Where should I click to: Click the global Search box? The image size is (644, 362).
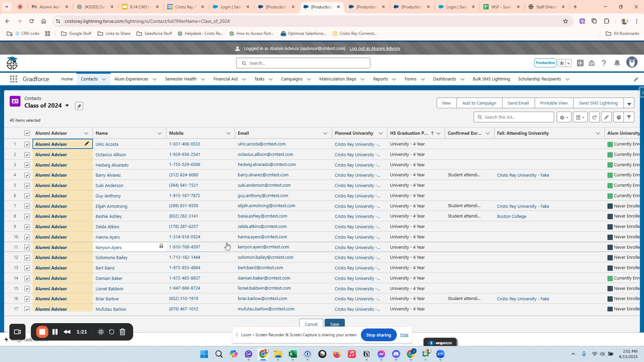303,63
